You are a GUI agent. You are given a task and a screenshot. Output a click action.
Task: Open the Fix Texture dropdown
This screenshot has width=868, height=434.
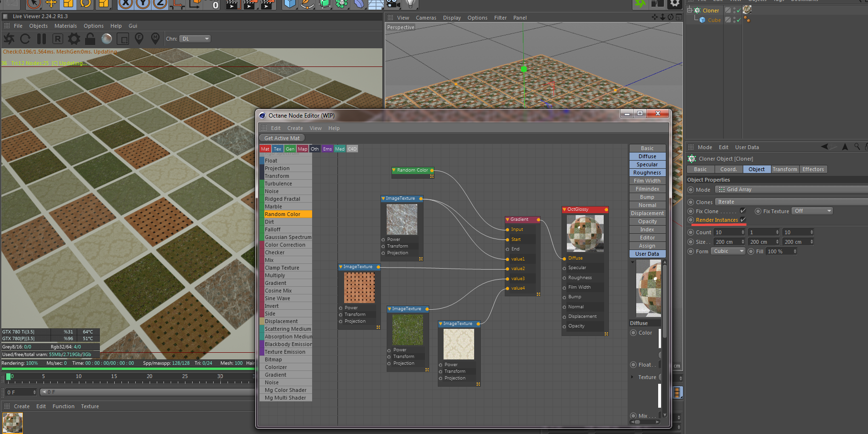812,211
